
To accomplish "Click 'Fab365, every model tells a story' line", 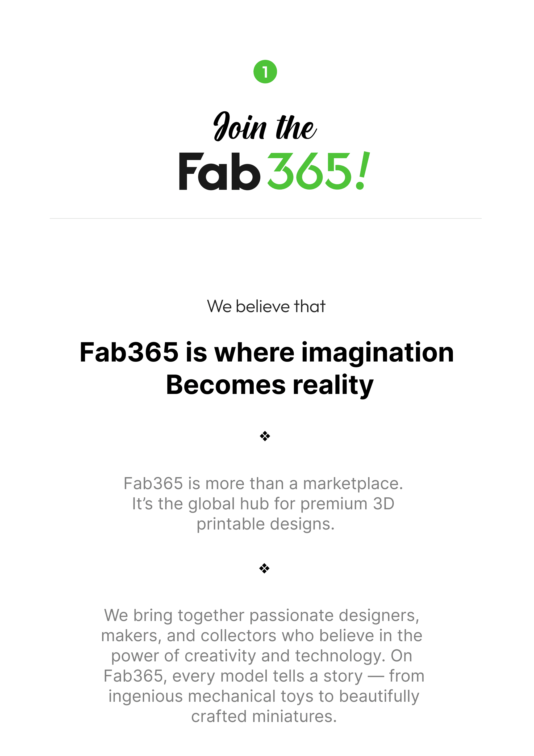I will coord(264,676).
